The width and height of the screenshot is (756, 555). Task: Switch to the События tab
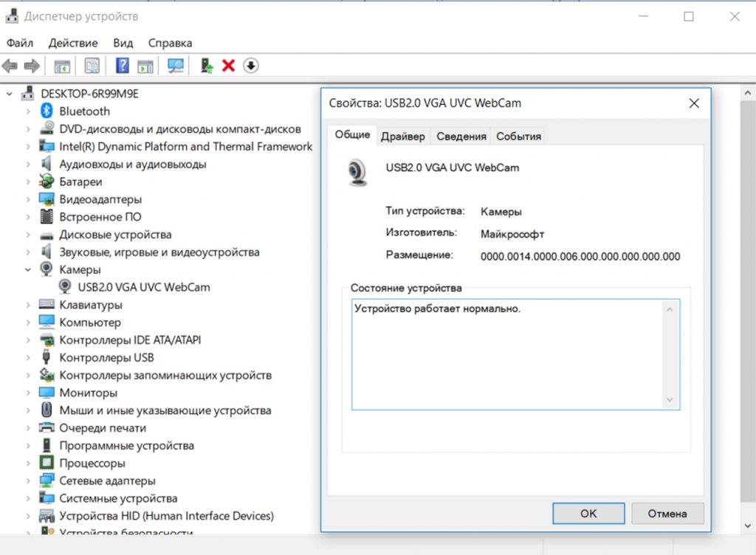[518, 136]
